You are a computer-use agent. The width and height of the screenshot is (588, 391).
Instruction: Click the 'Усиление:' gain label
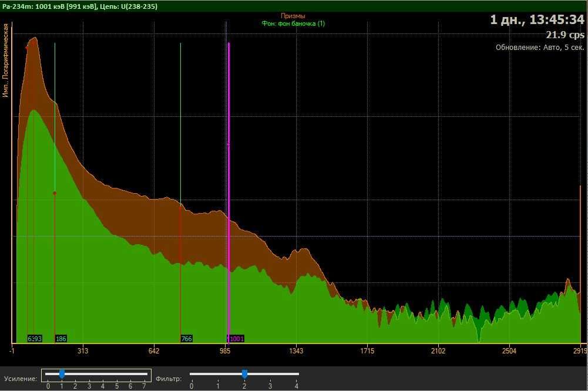click(x=21, y=379)
